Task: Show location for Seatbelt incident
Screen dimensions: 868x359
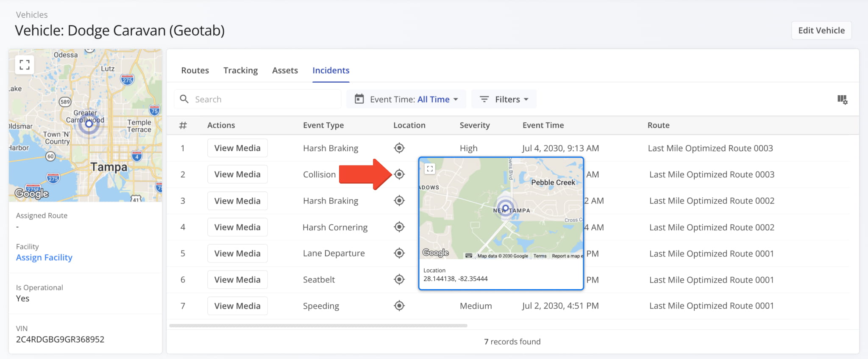Action: click(399, 279)
